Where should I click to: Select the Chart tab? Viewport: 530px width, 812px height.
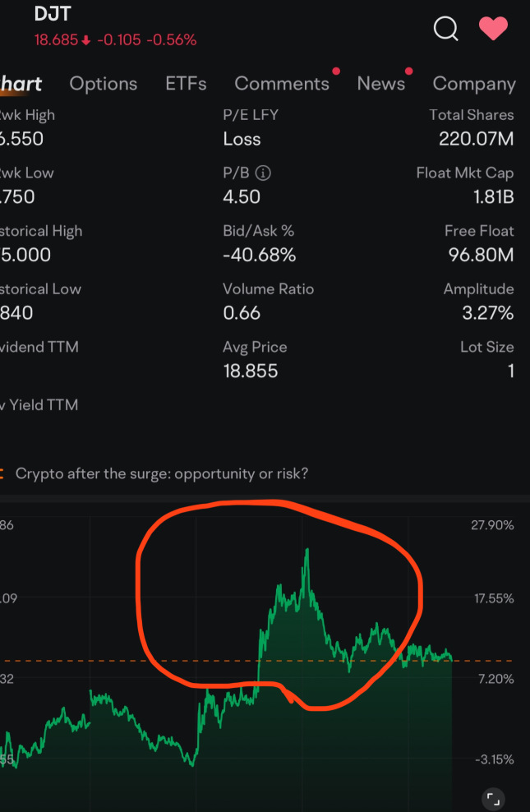21,84
